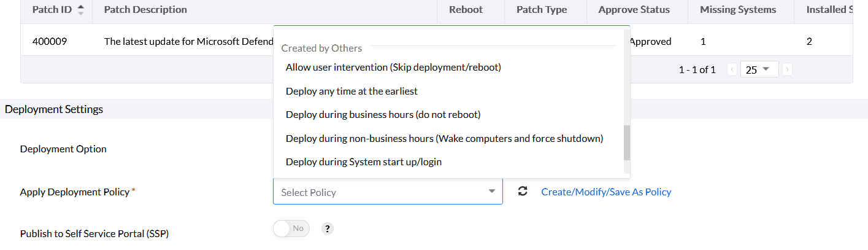Open help for Self Service Portal
The image size is (868, 250).
pyautogui.click(x=328, y=229)
